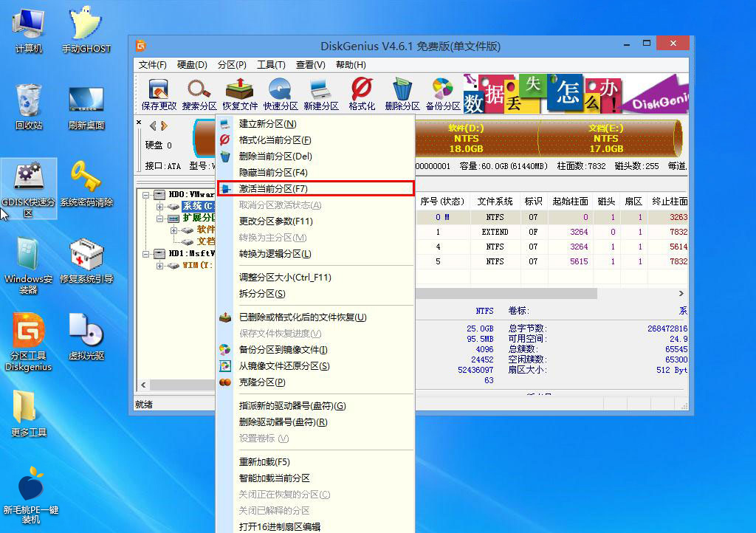Screen dimensions: 756x533
Task: Click the 保存更改 toolbar icon
Action: click(x=159, y=94)
